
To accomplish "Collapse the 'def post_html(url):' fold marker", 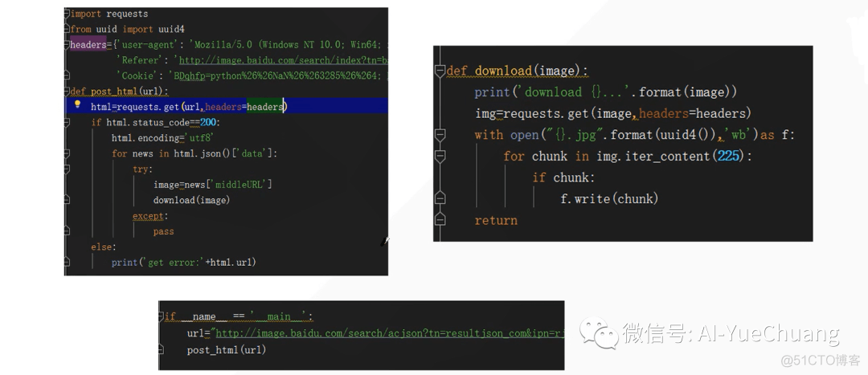I will pos(68,92).
